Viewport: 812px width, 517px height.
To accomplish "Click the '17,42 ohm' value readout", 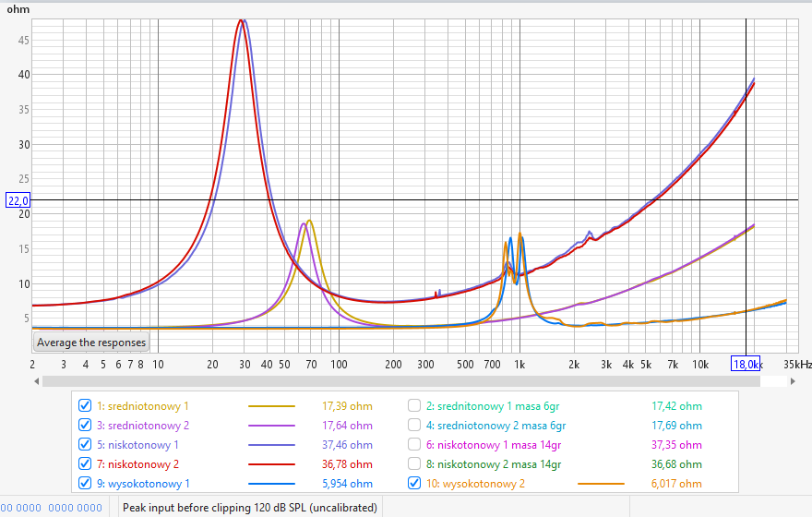I will pyautogui.click(x=676, y=406).
